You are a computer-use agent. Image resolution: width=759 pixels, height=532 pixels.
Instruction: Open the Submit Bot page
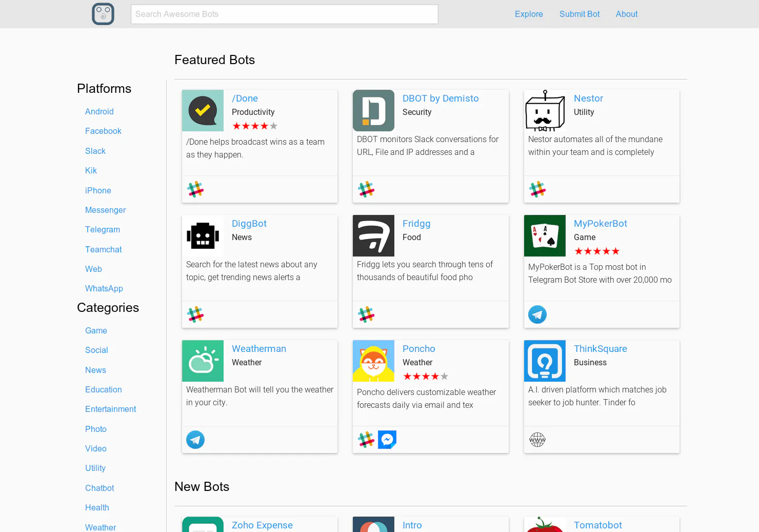[580, 14]
